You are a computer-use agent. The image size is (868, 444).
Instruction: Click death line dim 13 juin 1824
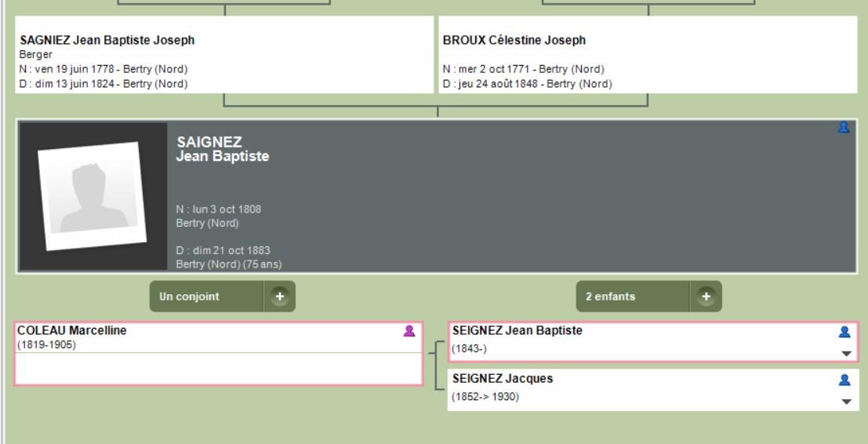[x=104, y=84]
